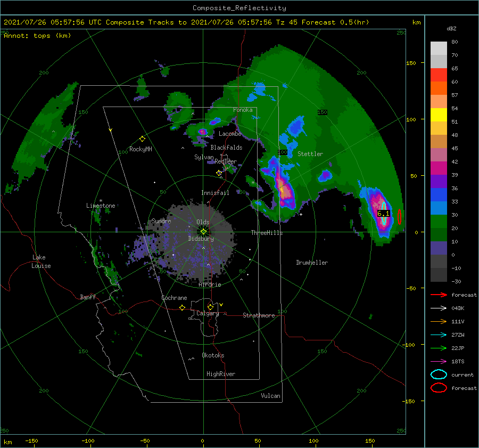
Task: Click the purple 39 dBZ color swatch
Action: point(439,181)
